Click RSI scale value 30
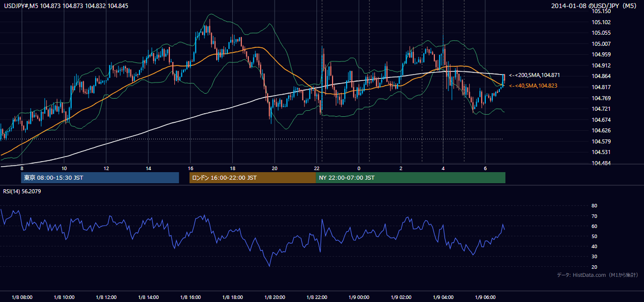644x302 pixels. click(594, 257)
